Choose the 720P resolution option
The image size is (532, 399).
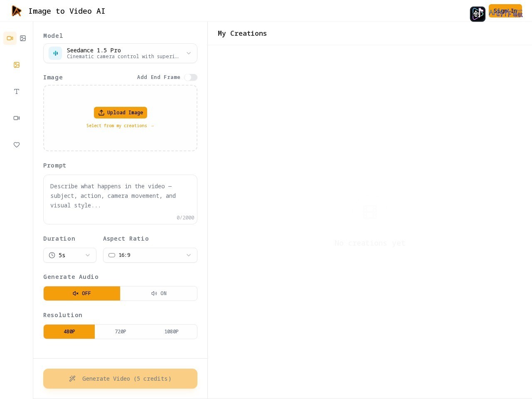pos(121,332)
